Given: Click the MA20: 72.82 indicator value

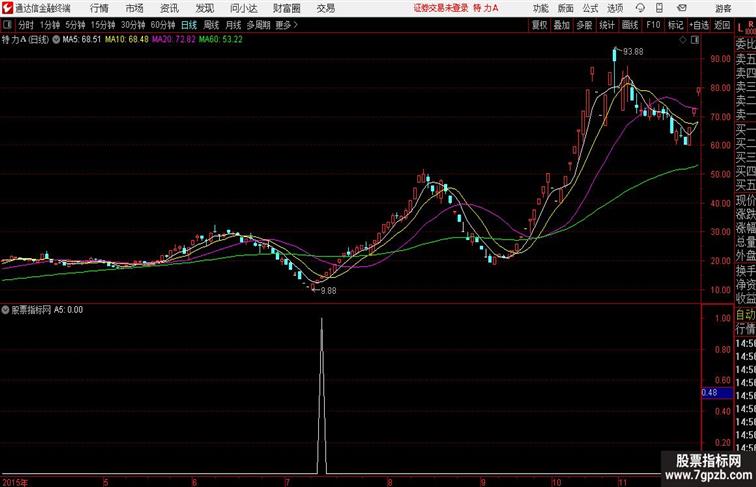Looking at the screenshot, I should (x=174, y=40).
